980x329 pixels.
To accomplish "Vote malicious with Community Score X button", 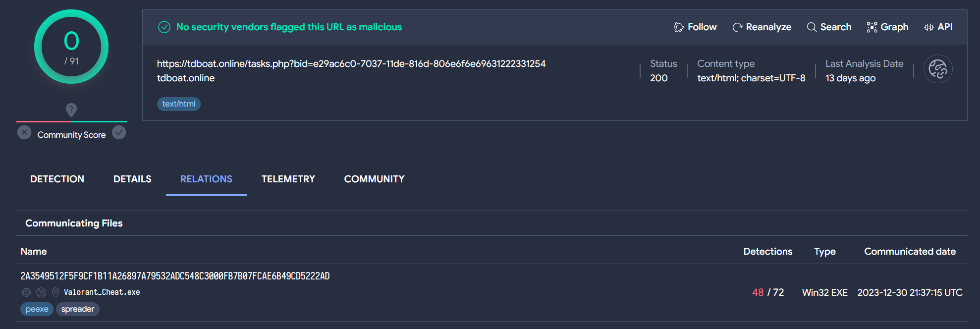I will pyautogui.click(x=24, y=133).
